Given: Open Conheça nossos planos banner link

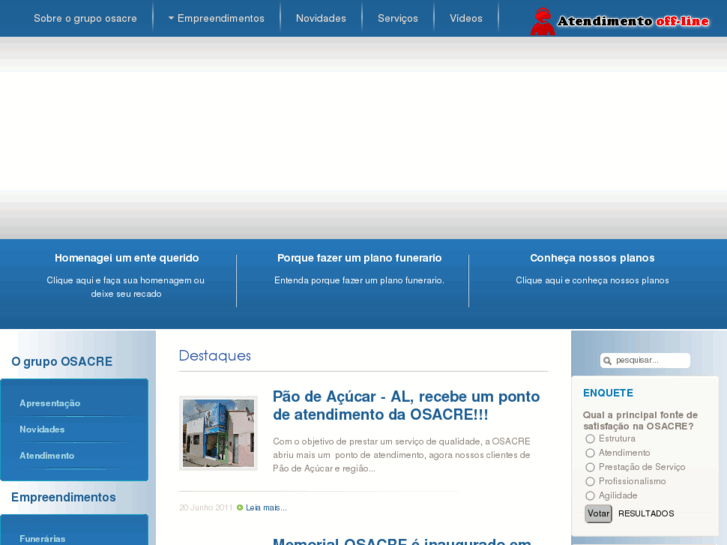Looking at the screenshot, I should pyautogui.click(x=592, y=258).
